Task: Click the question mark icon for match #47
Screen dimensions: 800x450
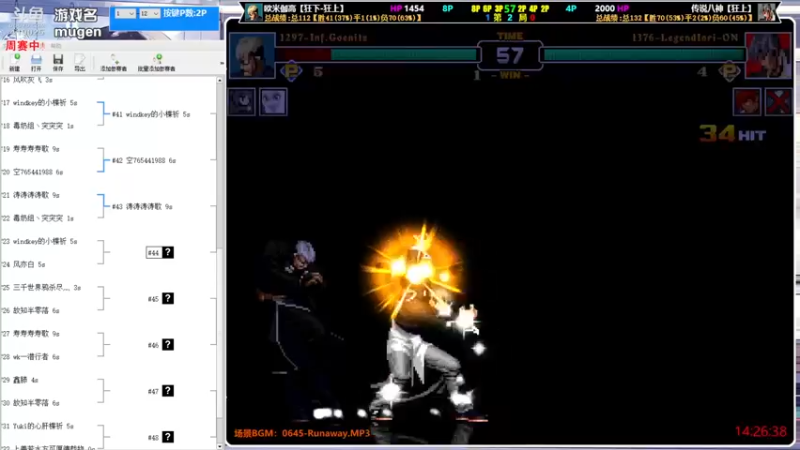Action: pyautogui.click(x=168, y=391)
